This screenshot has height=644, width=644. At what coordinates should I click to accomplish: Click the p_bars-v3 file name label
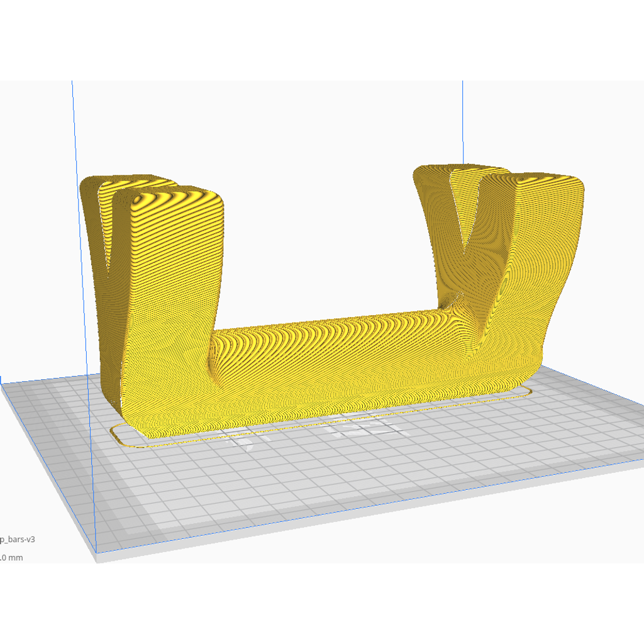click(17, 539)
